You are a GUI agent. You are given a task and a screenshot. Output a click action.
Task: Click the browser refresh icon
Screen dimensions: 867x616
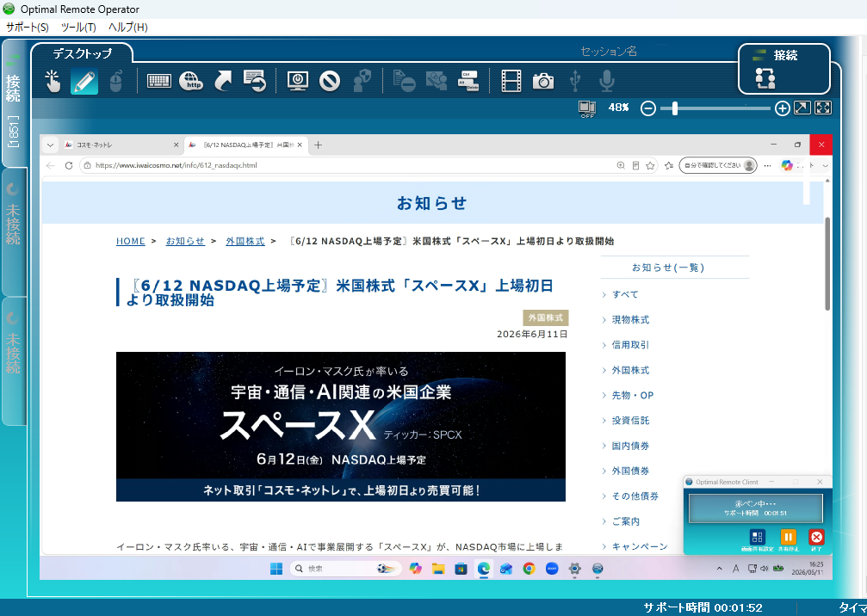pos(69,165)
